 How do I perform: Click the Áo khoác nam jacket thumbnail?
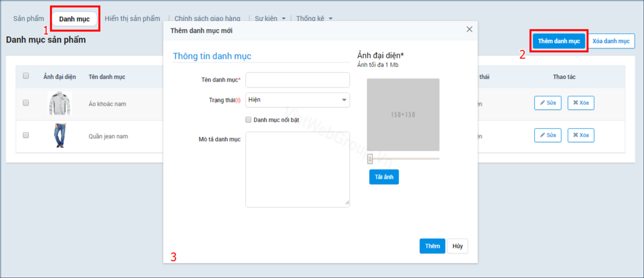coord(60,103)
